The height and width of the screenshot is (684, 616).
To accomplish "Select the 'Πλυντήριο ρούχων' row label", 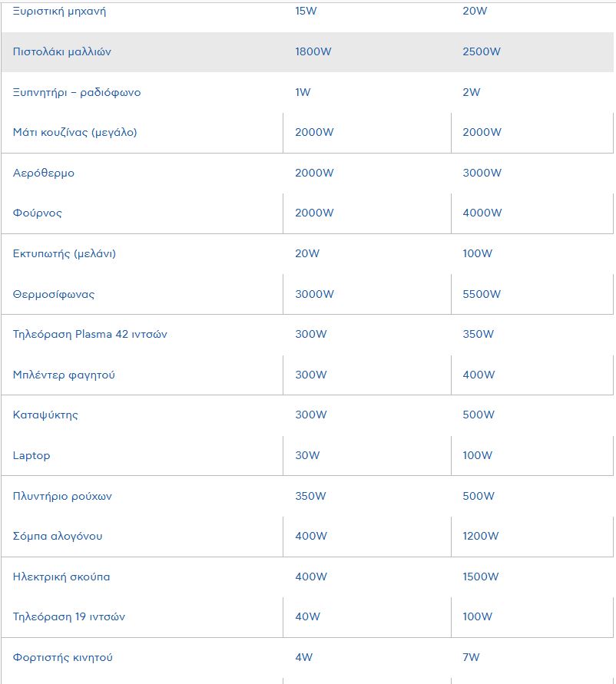I will point(62,497).
